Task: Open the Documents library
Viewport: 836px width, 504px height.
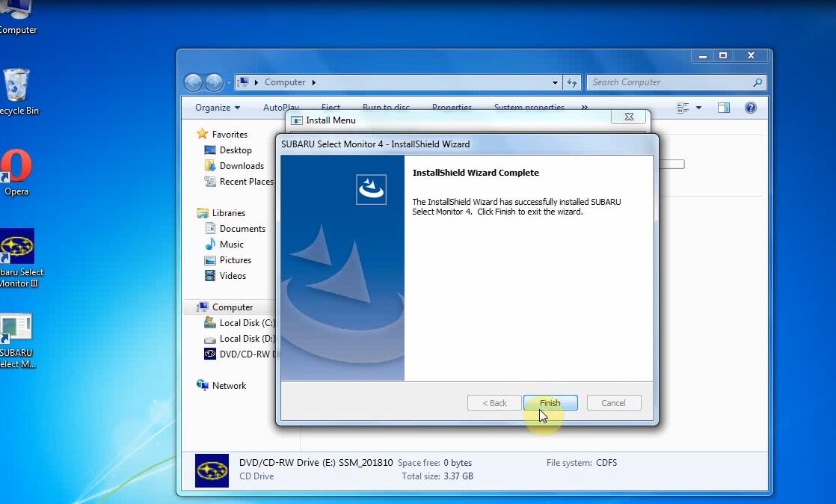Action: click(x=242, y=228)
